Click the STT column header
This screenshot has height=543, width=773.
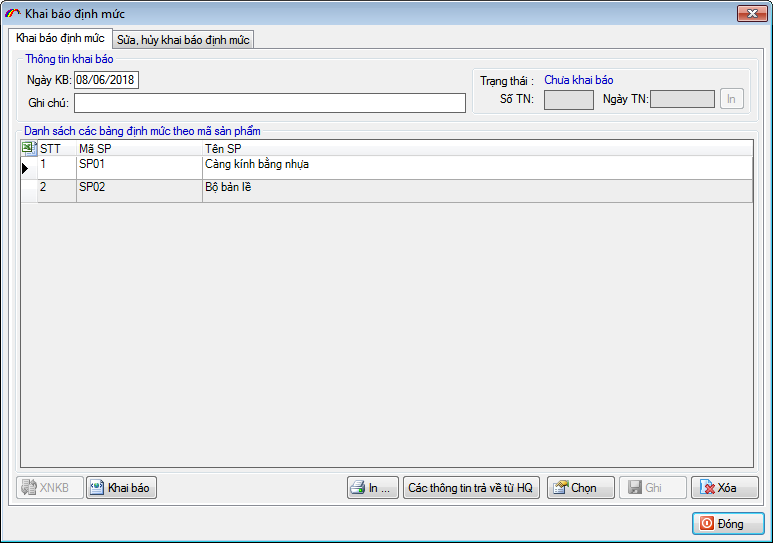point(55,148)
